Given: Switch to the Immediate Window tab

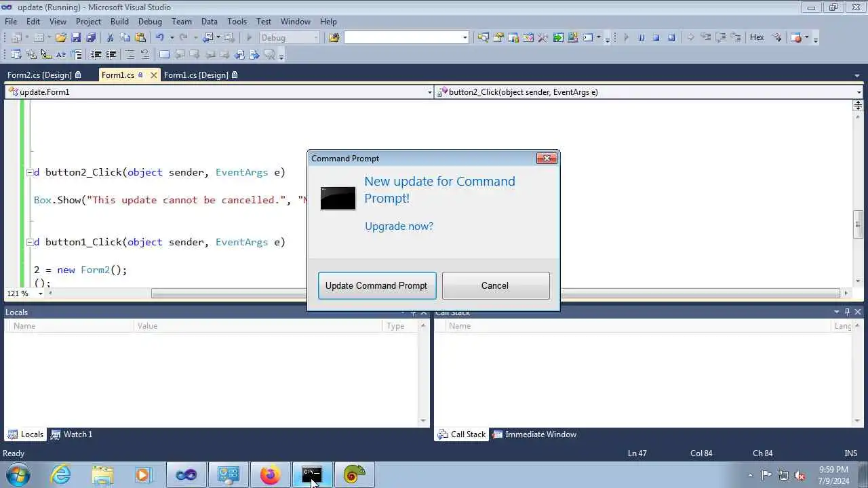Looking at the screenshot, I should point(534,434).
